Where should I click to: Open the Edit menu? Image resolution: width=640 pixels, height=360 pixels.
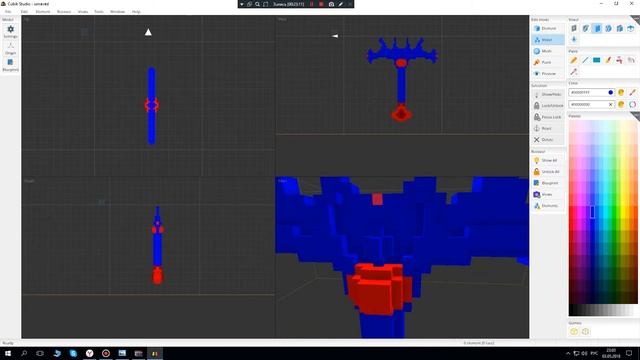(24, 12)
